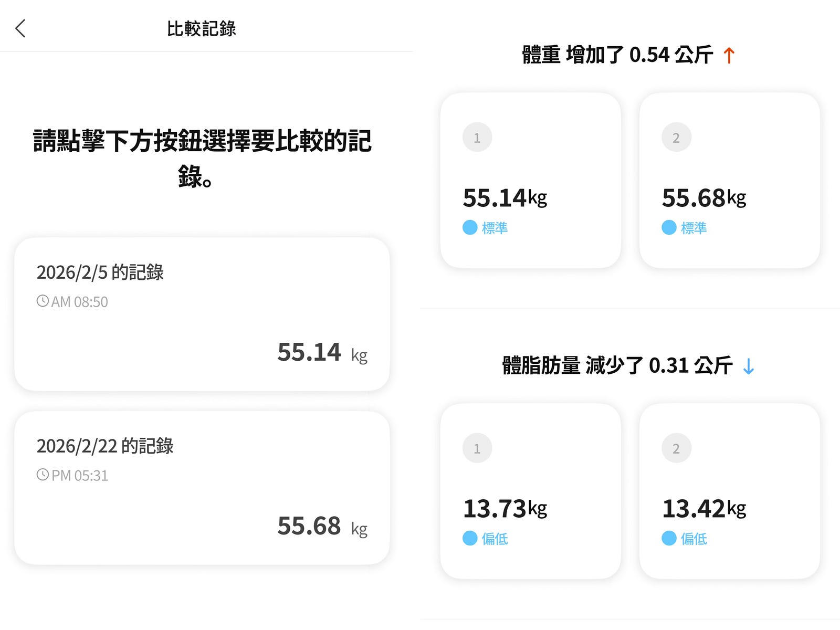Viewport: 840px width, 630px height.
Task: Tap number 1 badge in weight card
Action: click(477, 138)
